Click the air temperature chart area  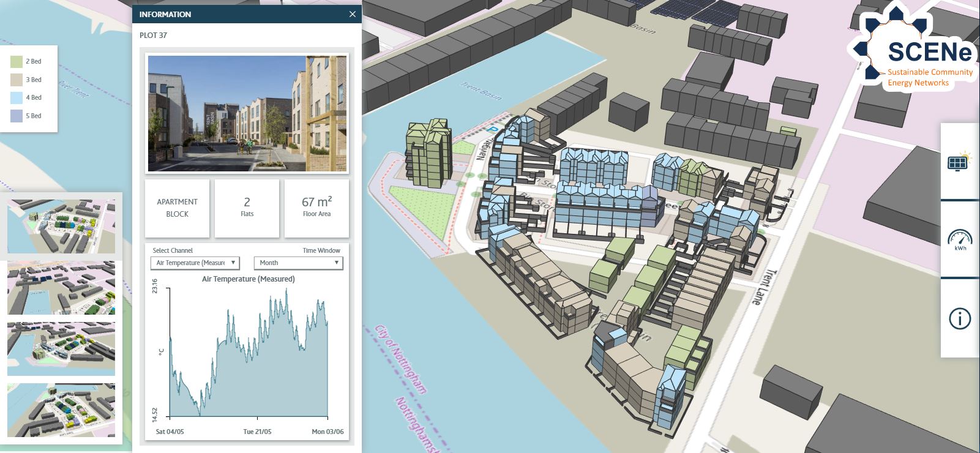coord(249,354)
